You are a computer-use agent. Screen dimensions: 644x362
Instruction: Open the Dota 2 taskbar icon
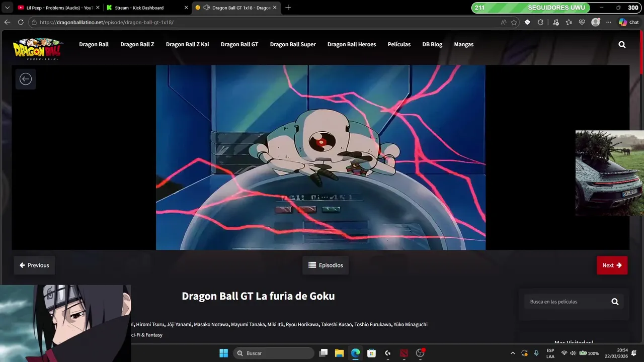click(404, 353)
